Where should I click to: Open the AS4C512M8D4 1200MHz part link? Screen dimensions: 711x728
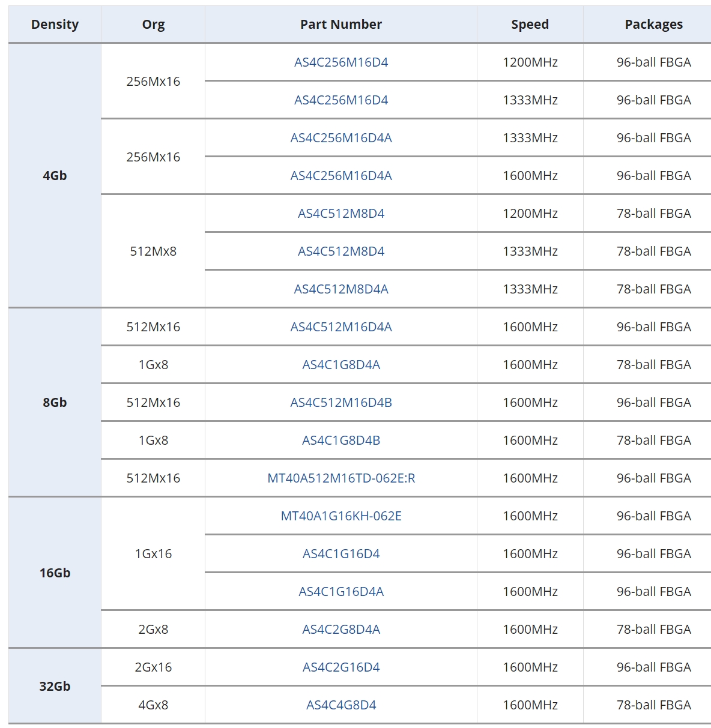tap(340, 214)
